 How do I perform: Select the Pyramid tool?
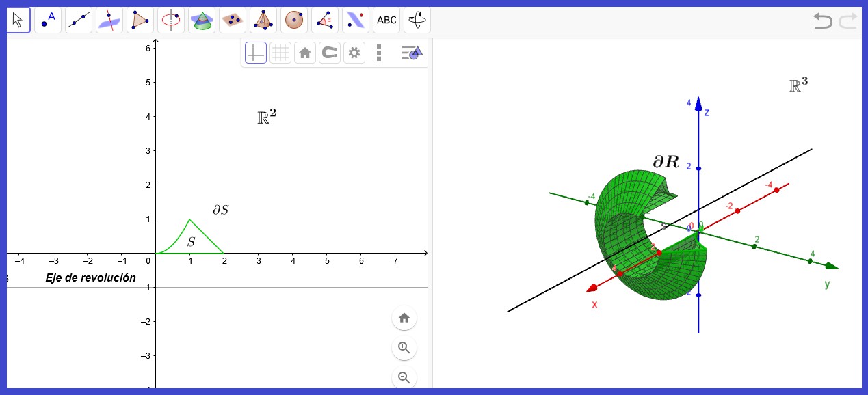pyautogui.click(x=263, y=21)
